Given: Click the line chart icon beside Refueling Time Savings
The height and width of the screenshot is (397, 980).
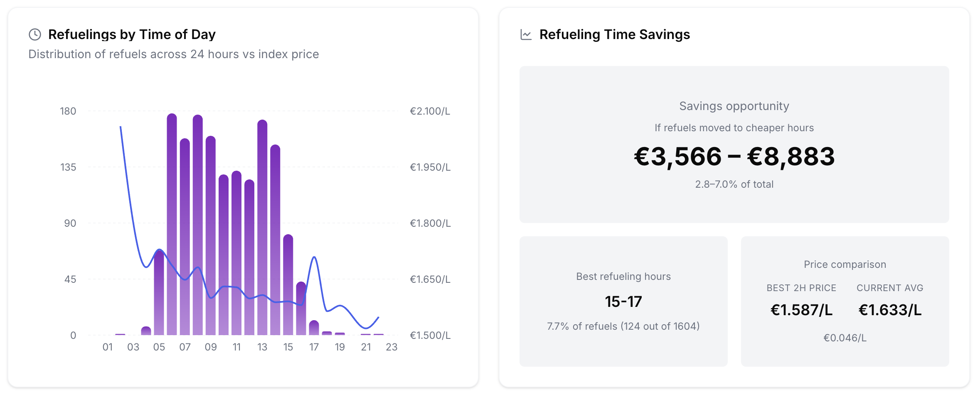Looking at the screenshot, I should [526, 34].
